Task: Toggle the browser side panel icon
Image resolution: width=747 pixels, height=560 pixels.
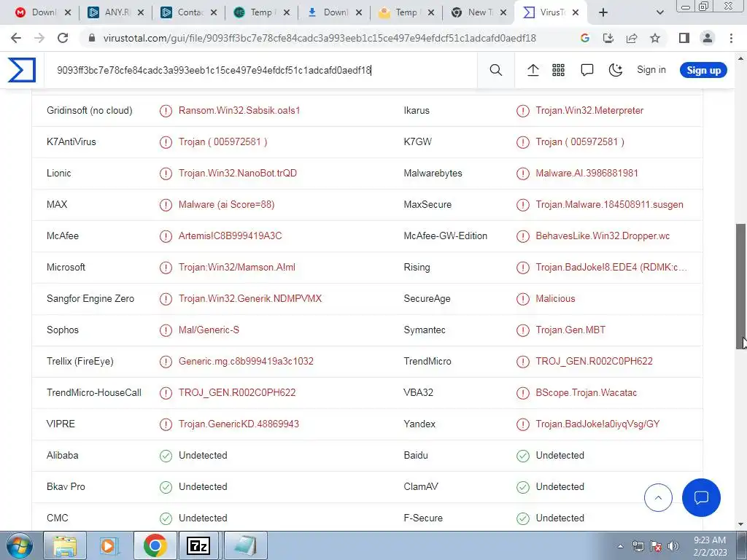Action: [x=684, y=38]
